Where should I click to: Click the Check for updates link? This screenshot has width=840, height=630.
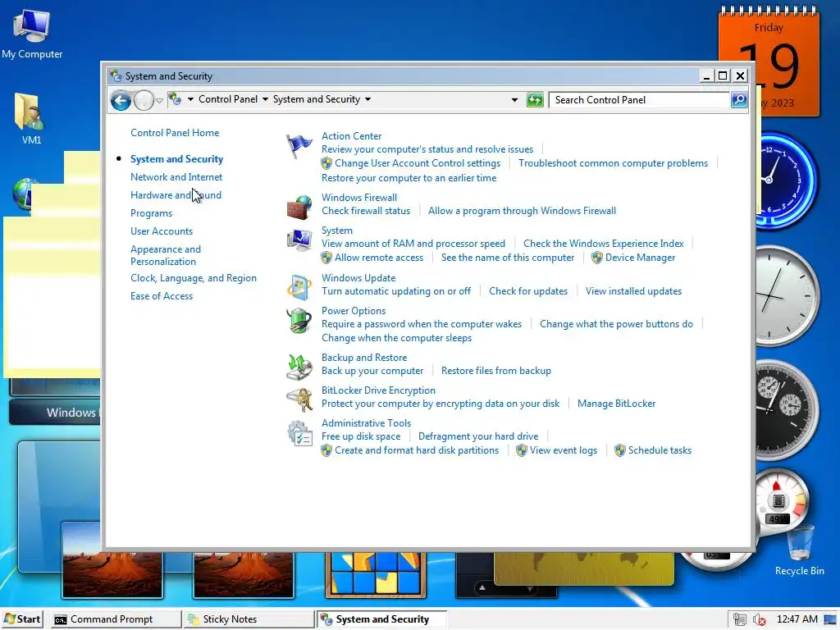(x=528, y=291)
